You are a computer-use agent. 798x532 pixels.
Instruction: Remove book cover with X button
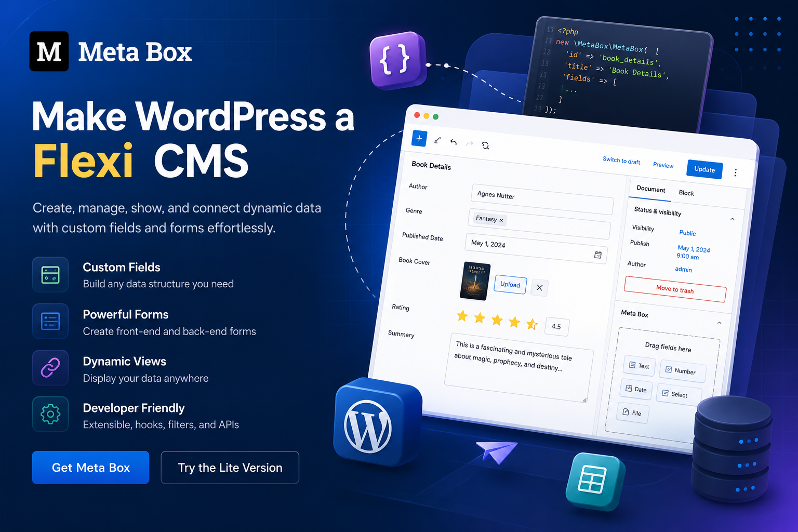tap(539, 287)
